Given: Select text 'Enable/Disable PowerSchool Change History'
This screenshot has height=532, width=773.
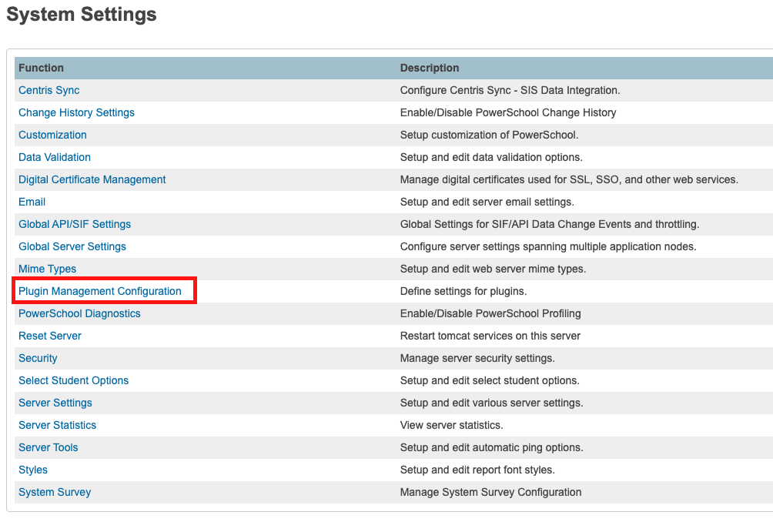Looking at the screenshot, I should click(x=508, y=112).
